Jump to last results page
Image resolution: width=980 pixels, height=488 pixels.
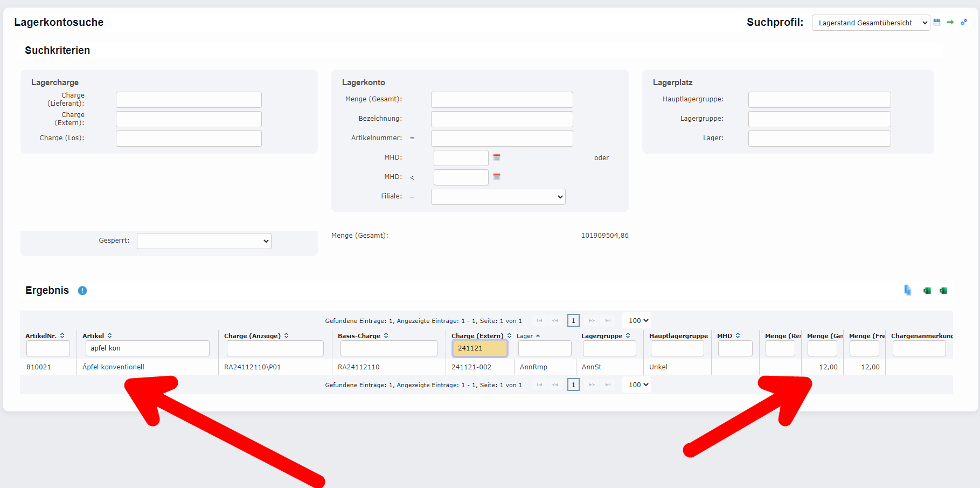tap(608, 320)
